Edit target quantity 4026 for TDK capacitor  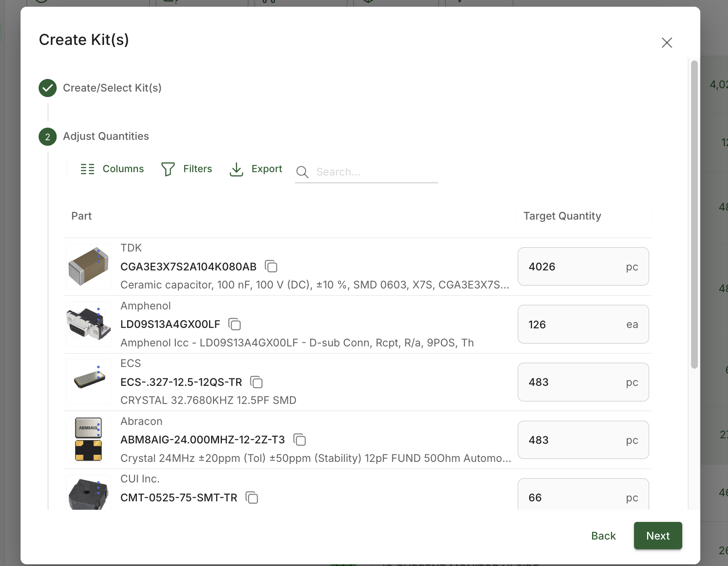[x=583, y=267]
